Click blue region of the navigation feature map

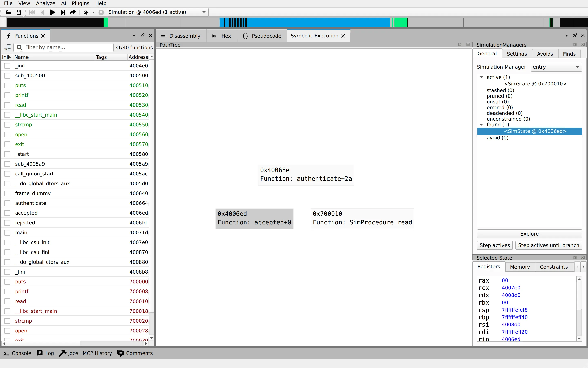click(318, 22)
